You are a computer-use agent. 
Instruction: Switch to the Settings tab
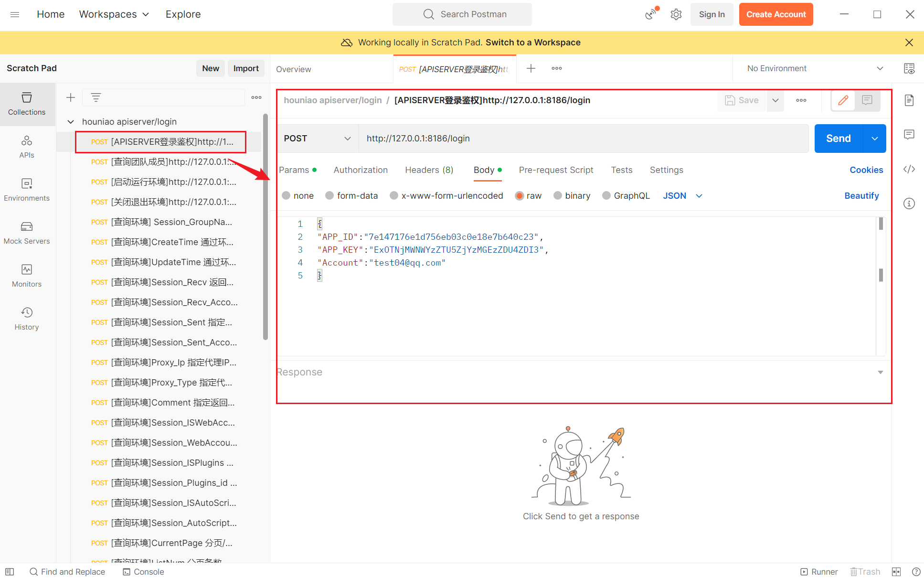click(666, 170)
